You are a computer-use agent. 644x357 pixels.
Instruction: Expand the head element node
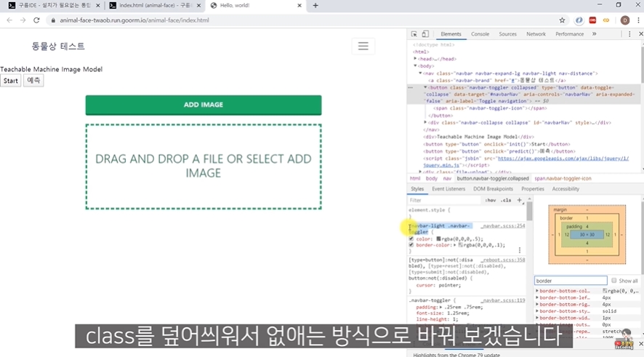click(x=415, y=59)
